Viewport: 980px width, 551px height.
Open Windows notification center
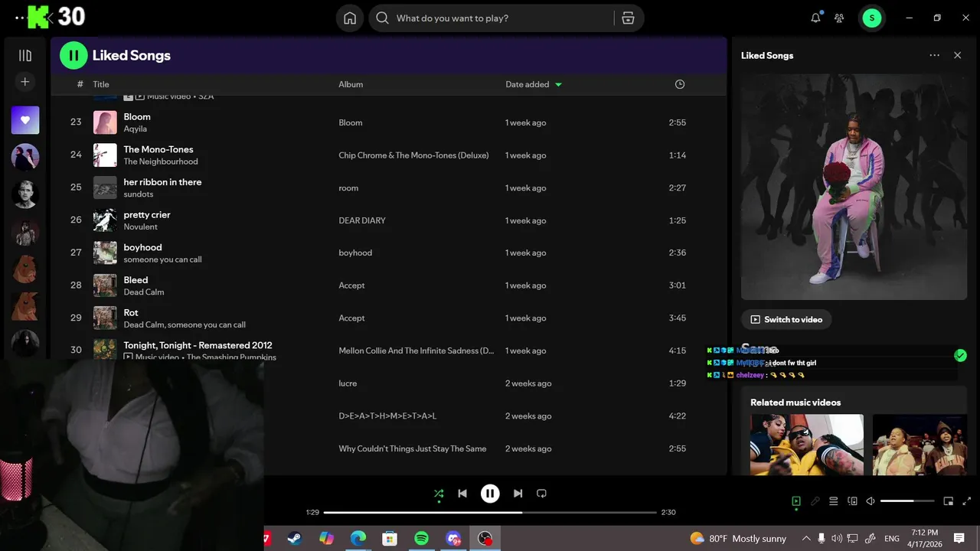point(959,539)
